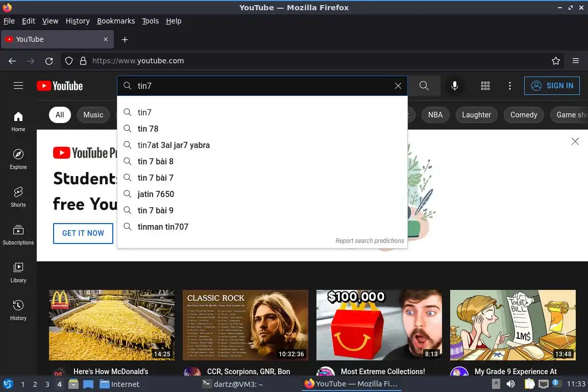
Task: Bookmark this page with the star
Action: click(x=556, y=61)
